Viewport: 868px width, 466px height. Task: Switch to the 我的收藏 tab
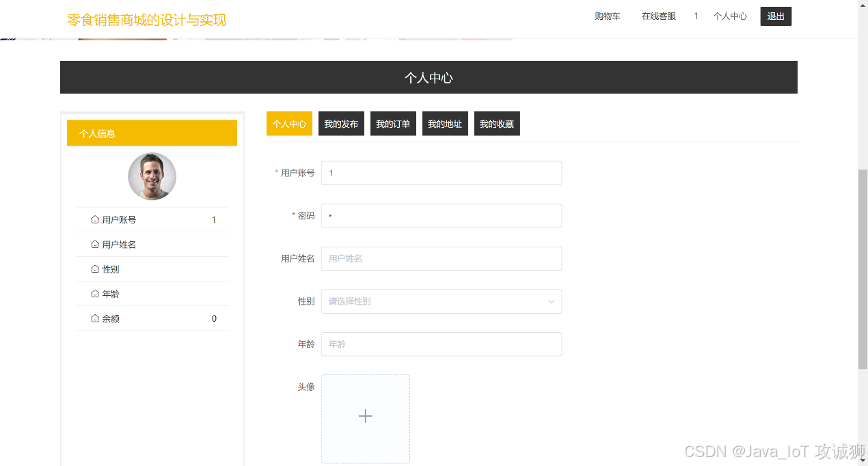click(x=497, y=124)
